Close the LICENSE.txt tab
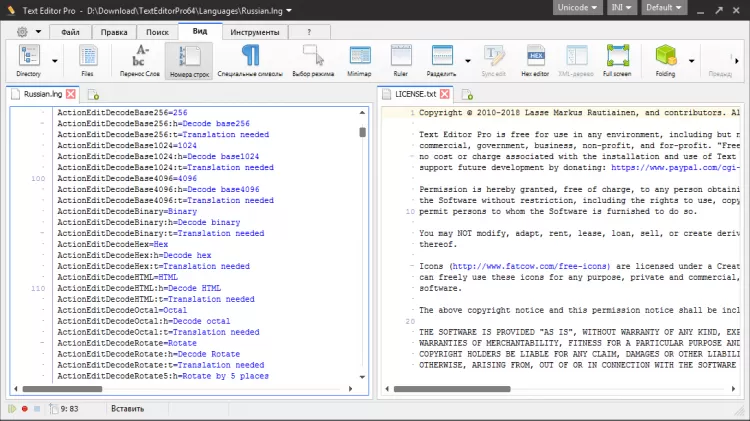 [445, 94]
